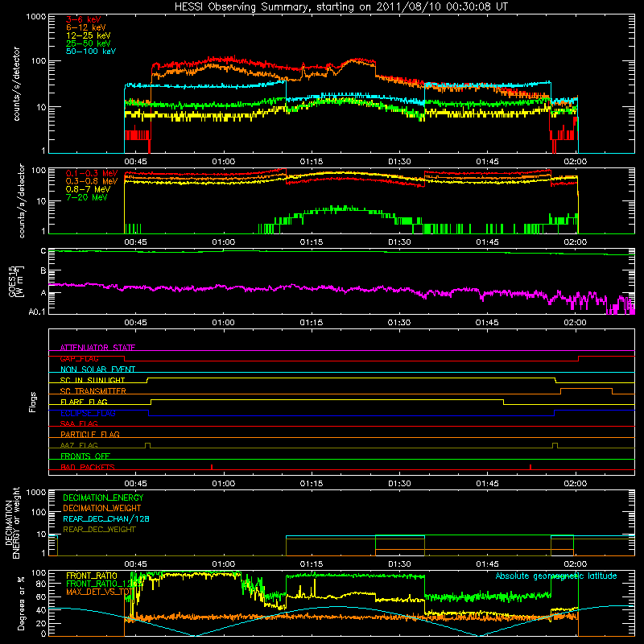Screen dimensions: 644x644
Task: Click the '0.1-0.3 MeV' legend entry
Action: (92, 173)
